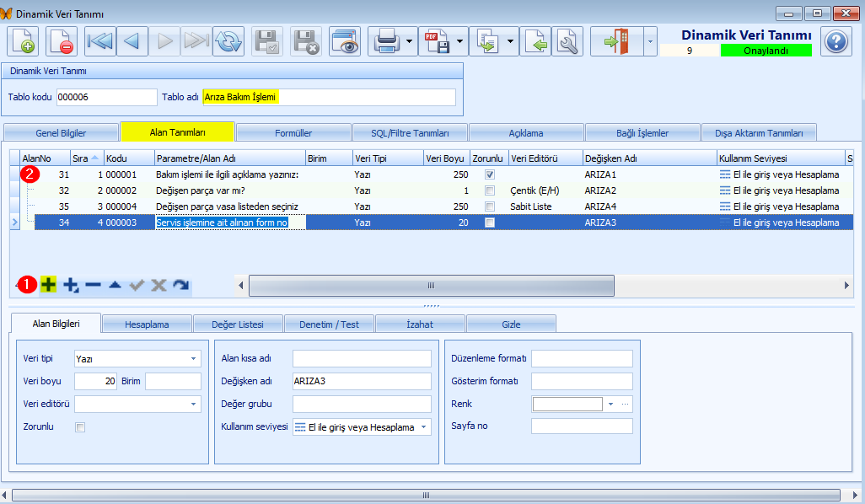Open the preview window eye icon
Image resolution: width=865 pixels, height=504 pixels.
tap(345, 41)
